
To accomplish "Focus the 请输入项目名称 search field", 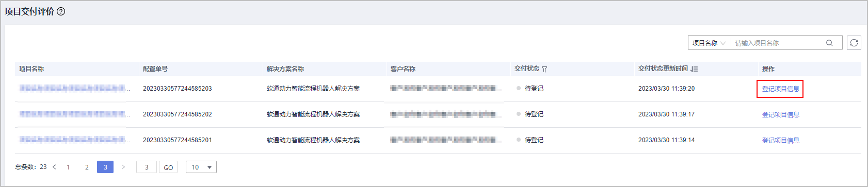I will (x=778, y=43).
